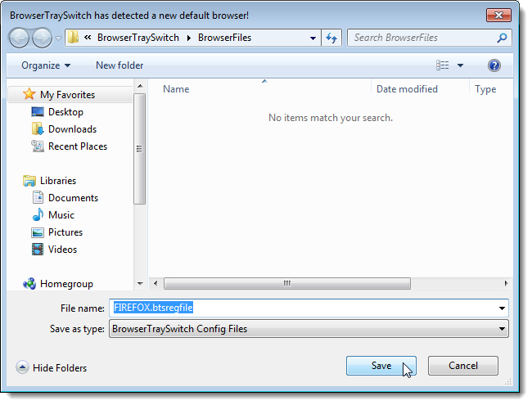532x405 pixels.
Task: Click navigation pane scroll down arrow
Action: coord(140,284)
